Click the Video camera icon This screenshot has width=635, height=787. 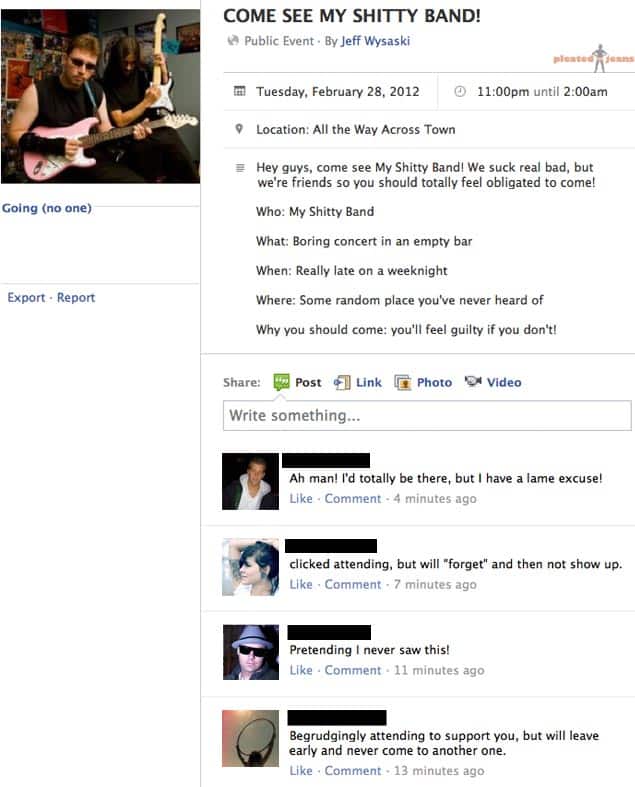(x=473, y=381)
